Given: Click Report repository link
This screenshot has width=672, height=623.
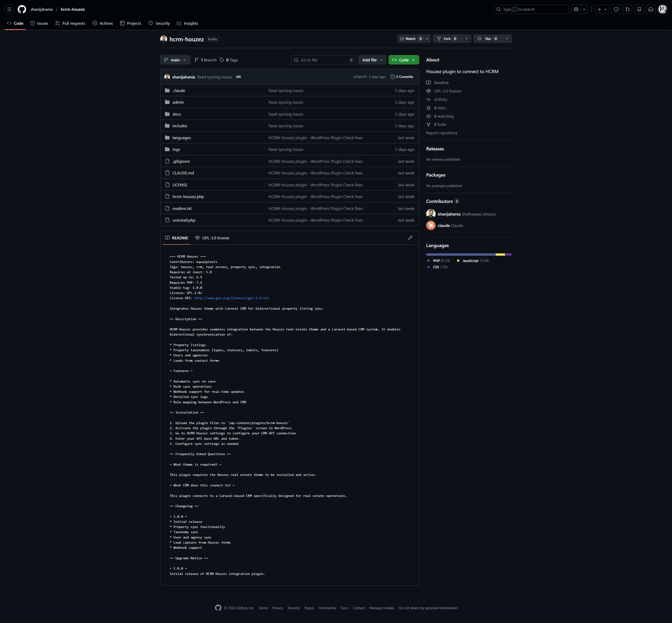Looking at the screenshot, I should [x=442, y=133].
